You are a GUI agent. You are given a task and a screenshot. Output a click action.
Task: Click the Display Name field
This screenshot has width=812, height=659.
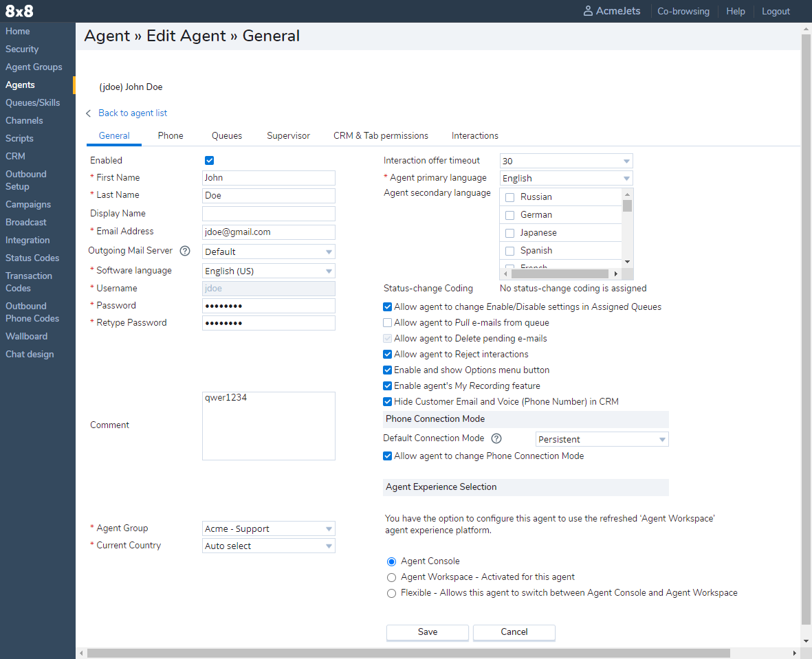pos(268,213)
